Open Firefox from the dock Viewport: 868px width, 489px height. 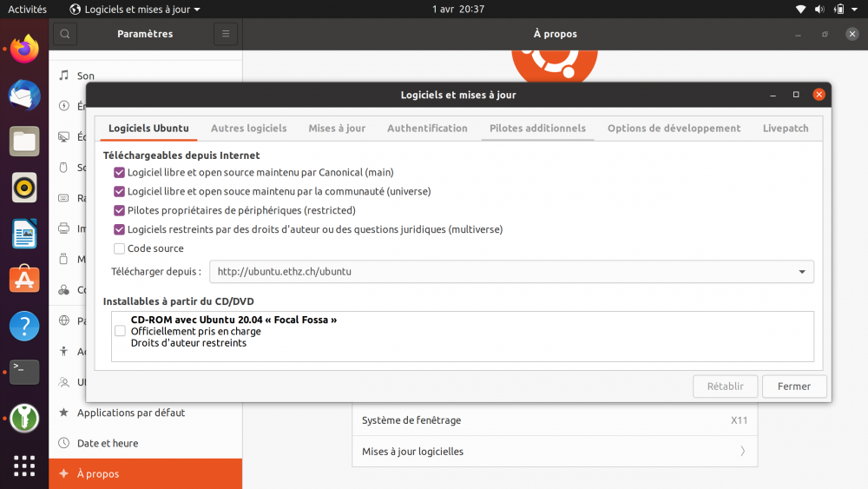pos(24,49)
